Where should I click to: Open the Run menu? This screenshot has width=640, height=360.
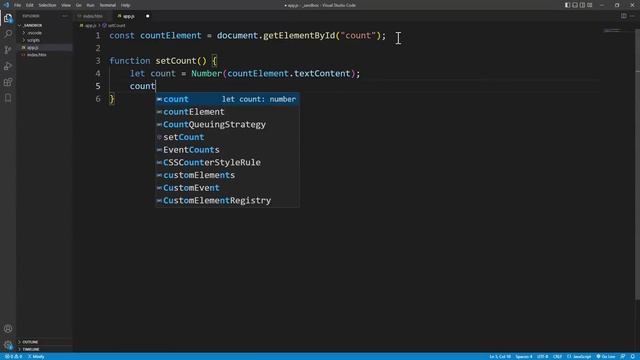tap(90, 5)
